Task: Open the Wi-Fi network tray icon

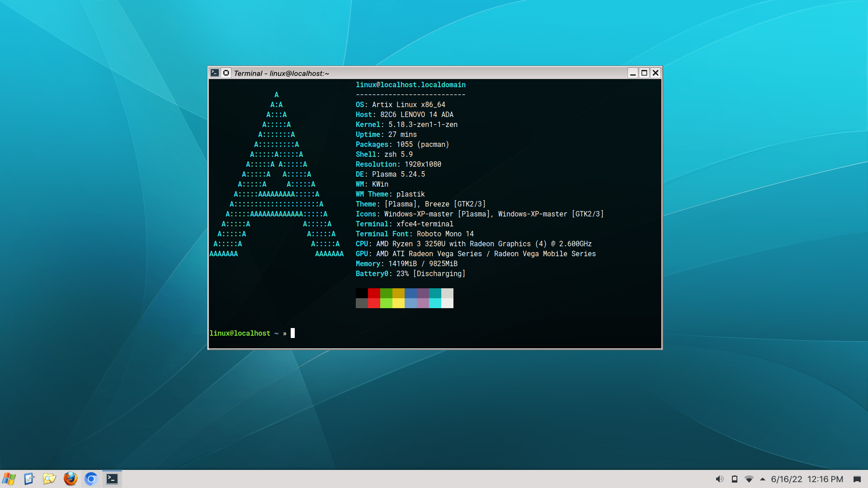Action: tap(749, 479)
